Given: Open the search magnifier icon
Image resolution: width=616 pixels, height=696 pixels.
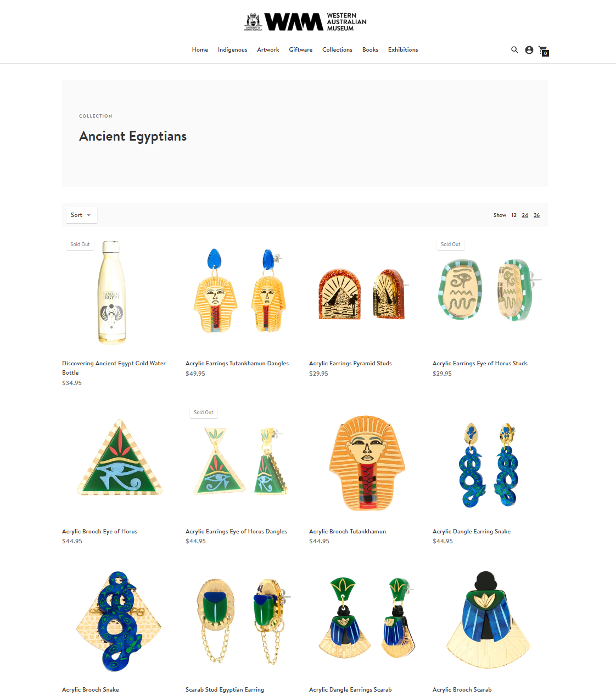Looking at the screenshot, I should pyautogui.click(x=514, y=50).
